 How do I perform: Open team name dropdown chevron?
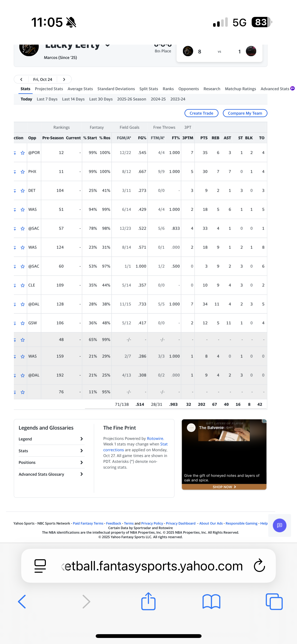108,46
